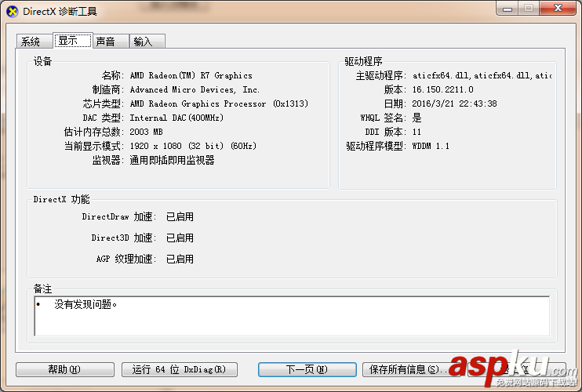
Task: Click driver date '2016/3/21 22:43:38'
Action: (454, 103)
